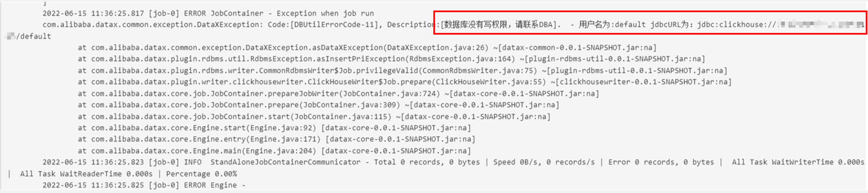
Task: Click the 'ERROR Engine -' log line
Action: (x=144, y=185)
